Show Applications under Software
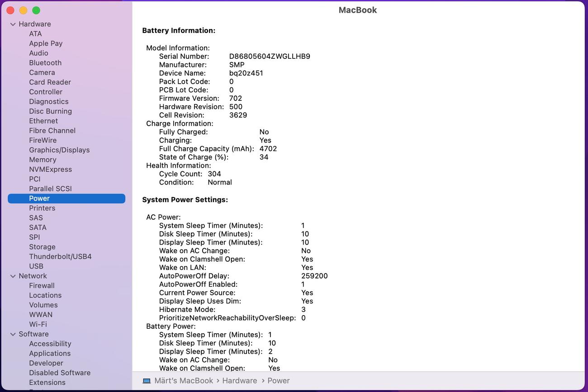This screenshot has height=392, width=588. [50, 354]
